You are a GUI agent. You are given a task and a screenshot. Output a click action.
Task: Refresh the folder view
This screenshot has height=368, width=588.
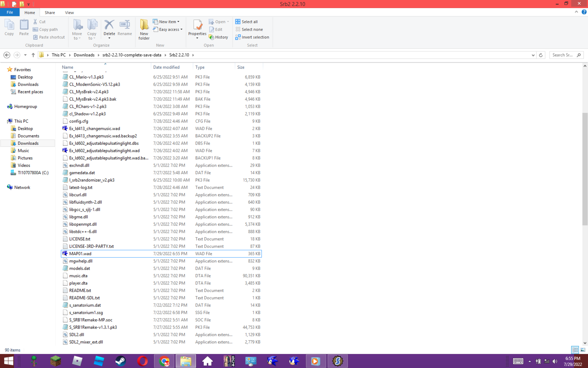click(541, 55)
